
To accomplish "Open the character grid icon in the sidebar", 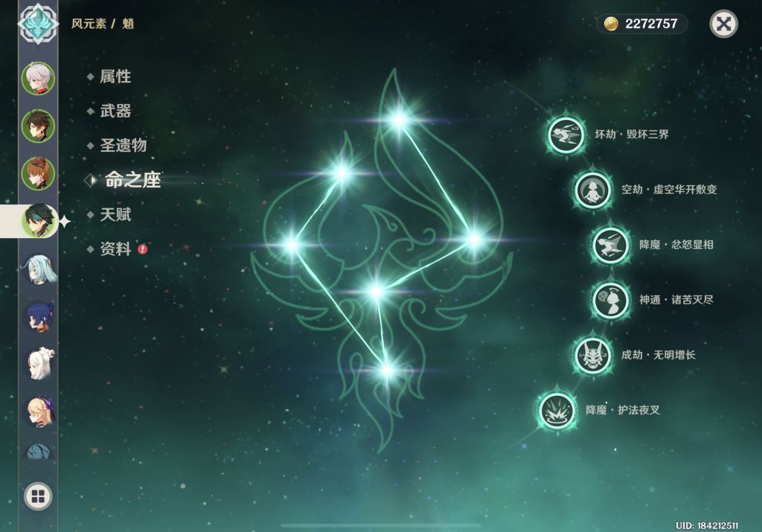I will 38,496.
